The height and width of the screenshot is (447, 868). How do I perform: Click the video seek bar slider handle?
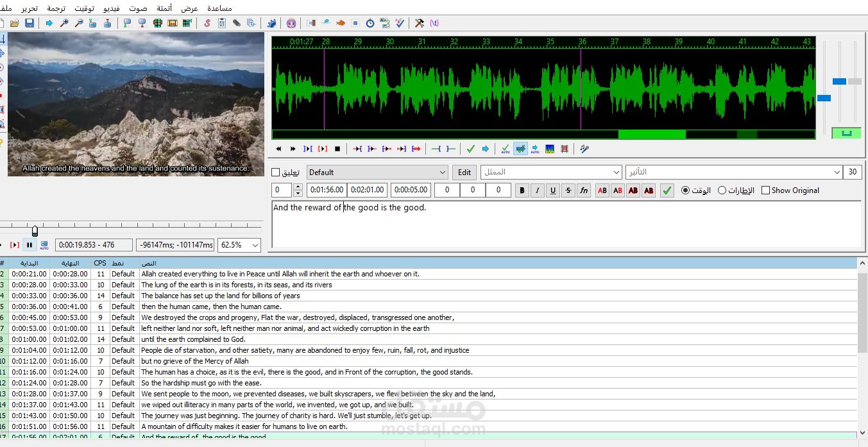click(x=35, y=230)
